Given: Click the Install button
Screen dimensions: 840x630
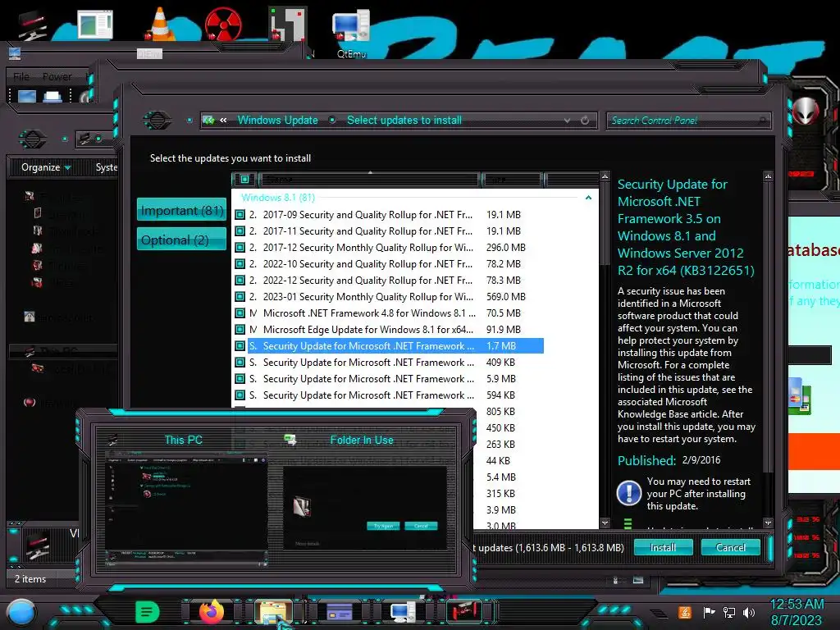Looking at the screenshot, I should 663,547.
